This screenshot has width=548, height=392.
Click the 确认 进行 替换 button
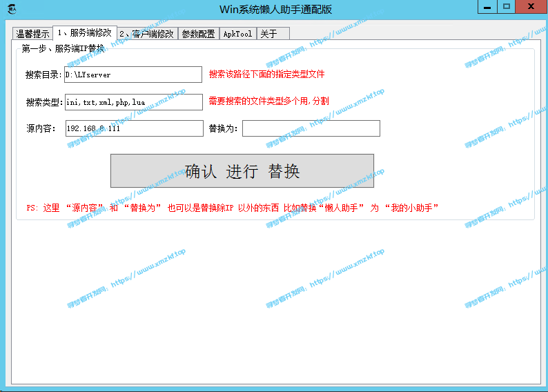tap(242, 171)
